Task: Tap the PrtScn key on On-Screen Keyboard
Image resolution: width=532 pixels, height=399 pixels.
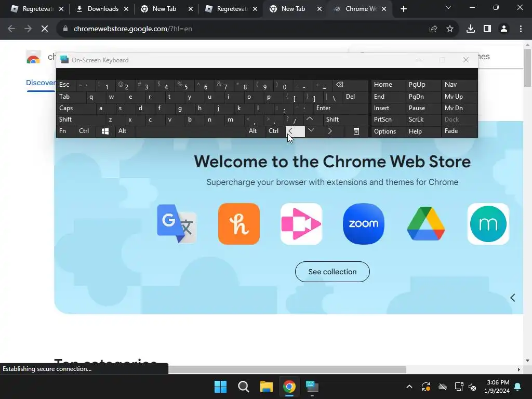Action: 388,119
